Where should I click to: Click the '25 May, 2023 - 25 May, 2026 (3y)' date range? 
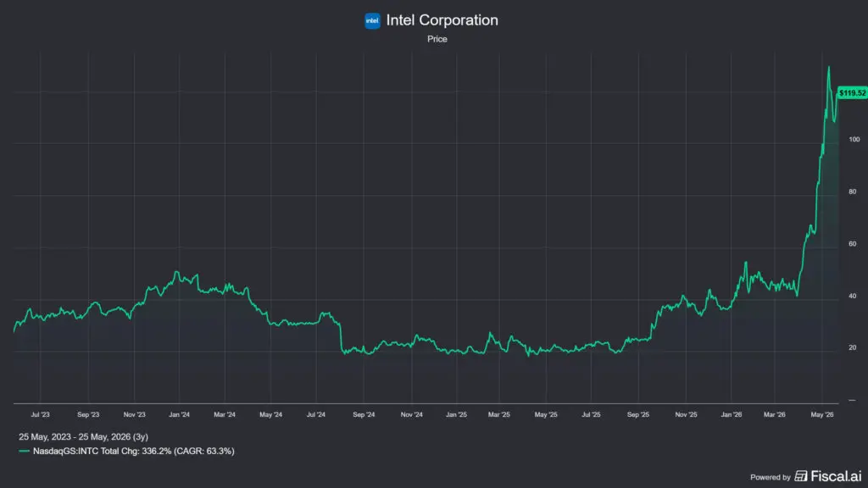[84, 437]
